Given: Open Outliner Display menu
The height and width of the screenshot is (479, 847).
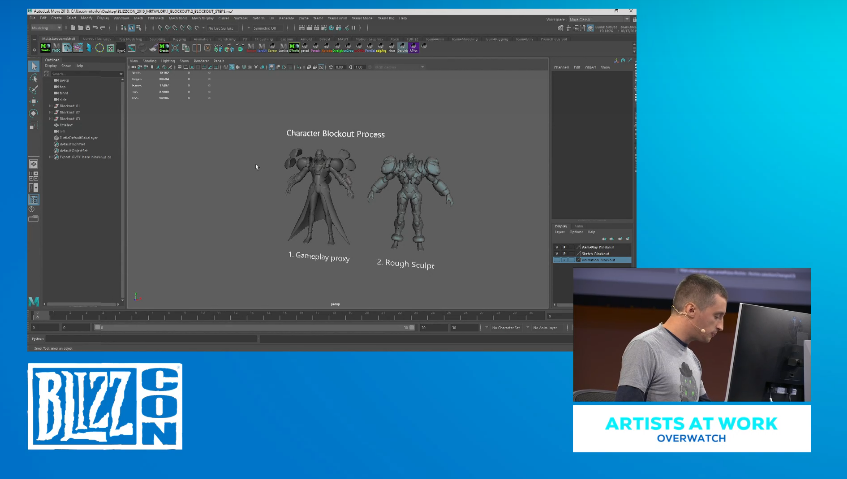Looking at the screenshot, I should click(x=51, y=66).
